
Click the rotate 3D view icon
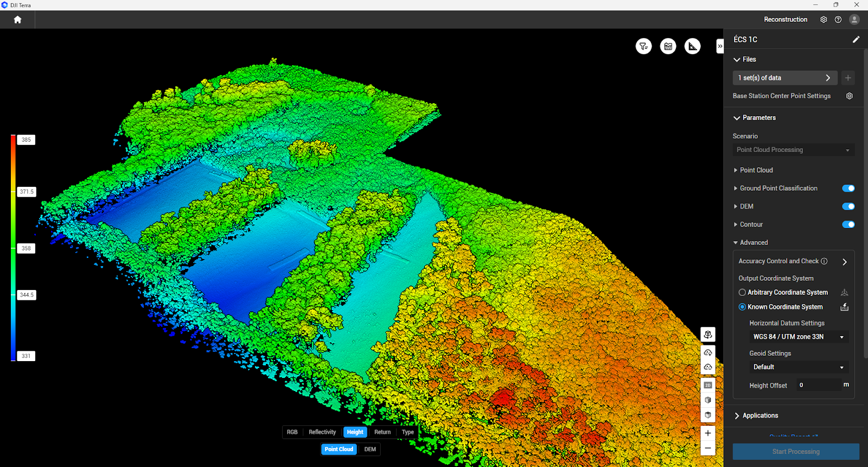(707, 335)
